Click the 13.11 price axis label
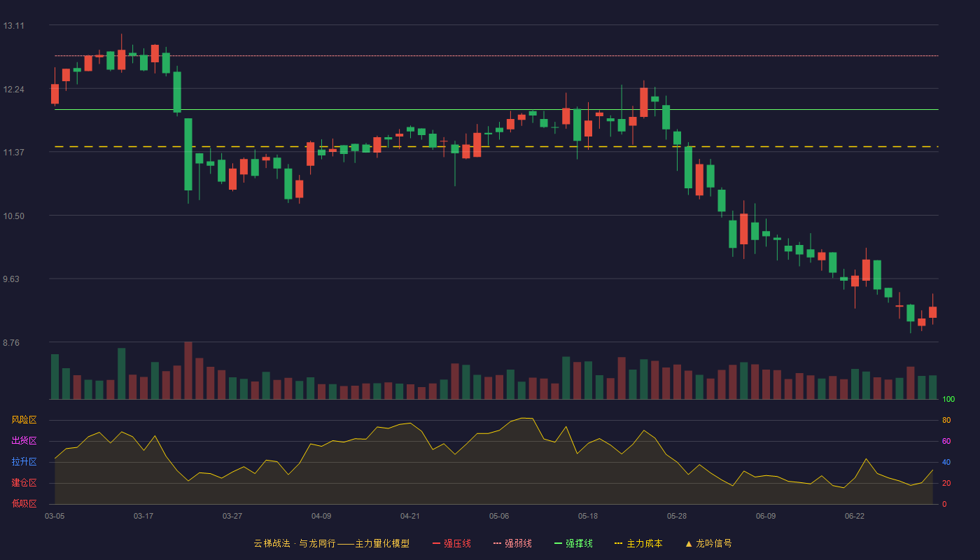980x560 pixels. (13, 26)
